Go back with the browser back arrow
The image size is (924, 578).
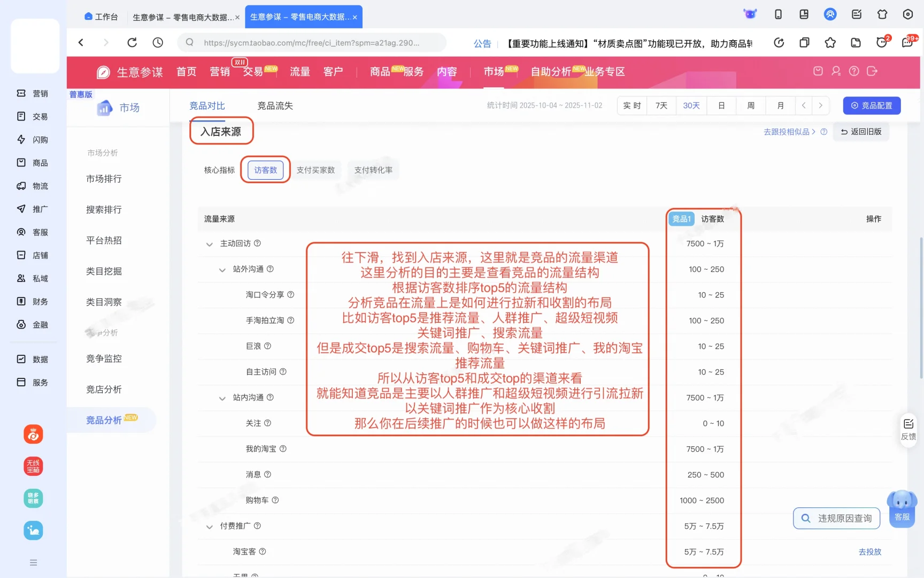(x=81, y=42)
